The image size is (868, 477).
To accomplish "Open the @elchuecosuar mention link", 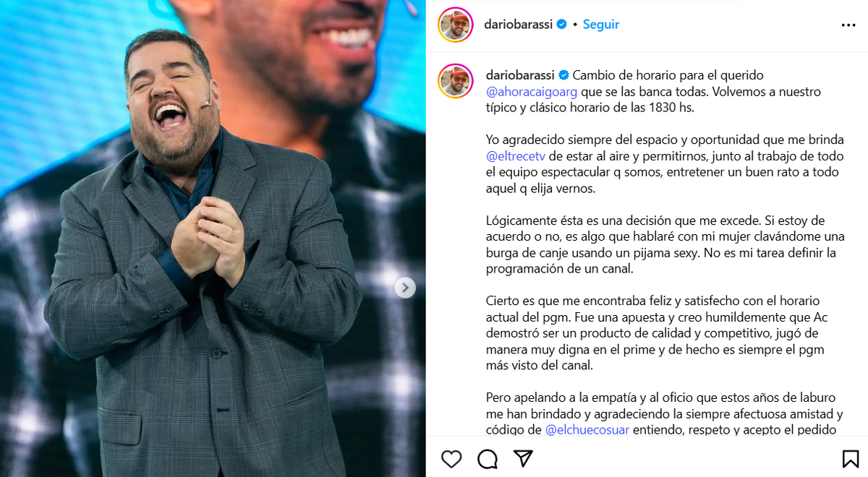I will coord(587,429).
